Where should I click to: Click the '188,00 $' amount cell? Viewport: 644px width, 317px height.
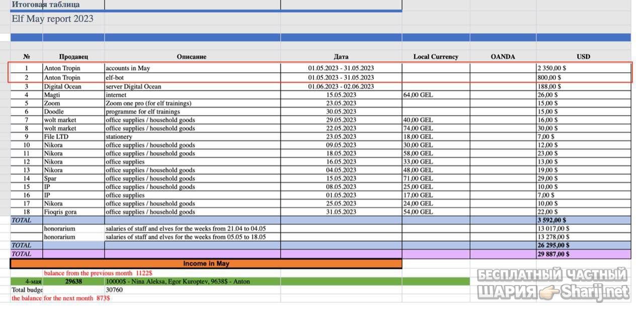click(x=583, y=86)
